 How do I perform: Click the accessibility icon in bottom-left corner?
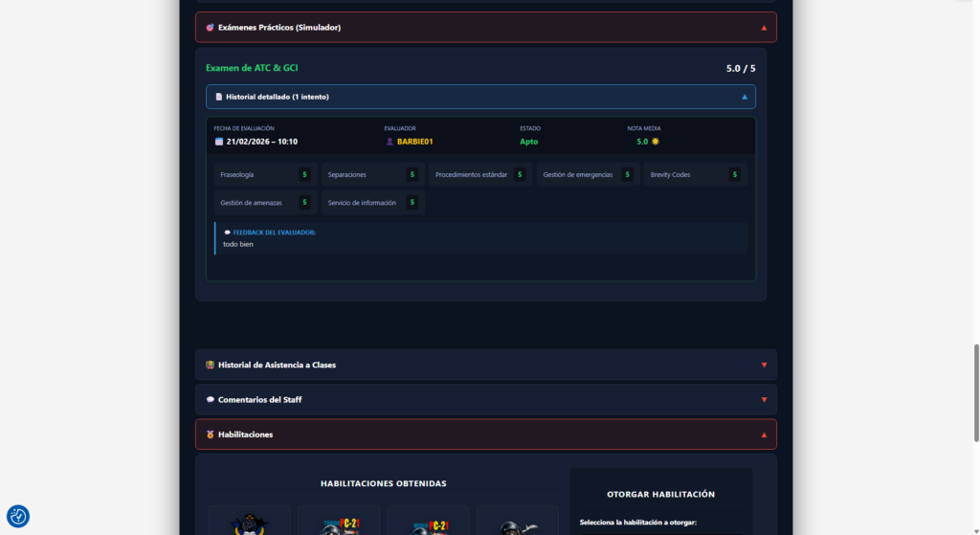click(x=18, y=517)
